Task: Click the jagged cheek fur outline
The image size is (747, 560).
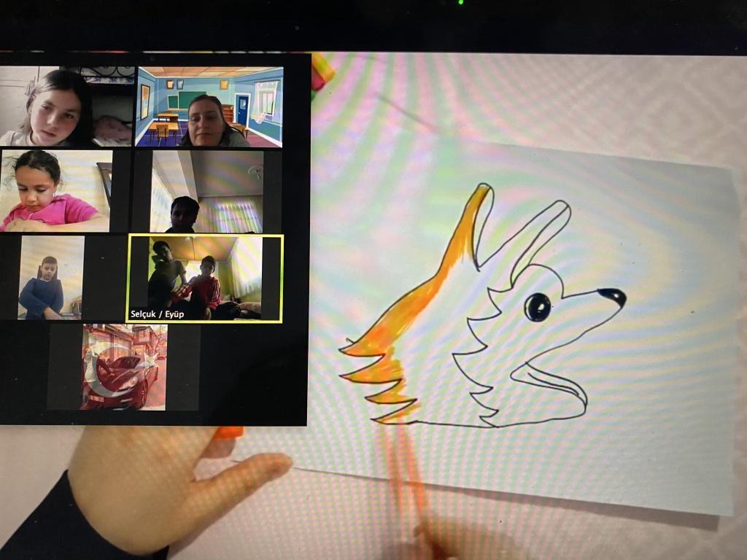Action: click(474, 365)
